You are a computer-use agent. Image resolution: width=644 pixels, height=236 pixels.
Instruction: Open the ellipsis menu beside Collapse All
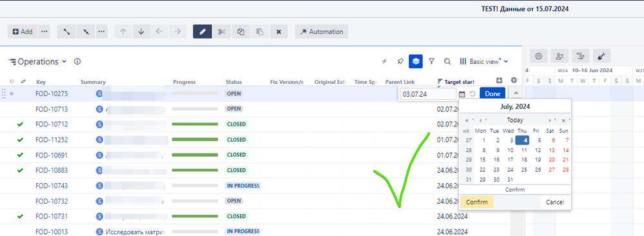(102, 32)
